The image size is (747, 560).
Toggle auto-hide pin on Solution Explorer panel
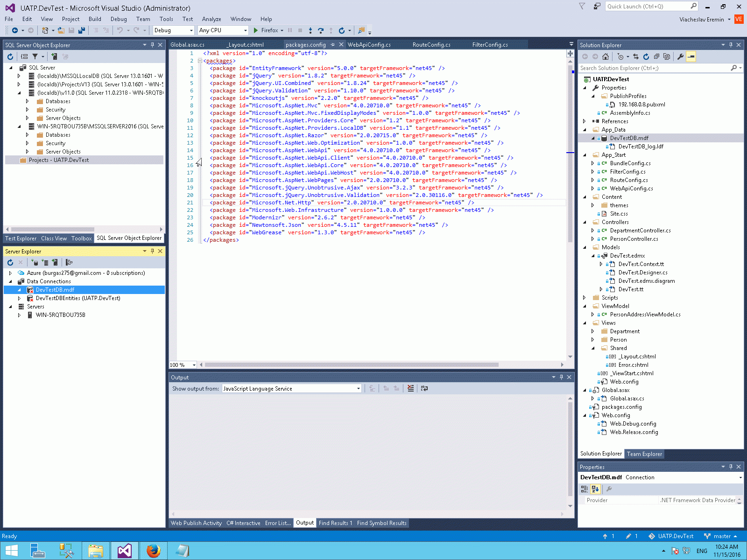point(731,45)
